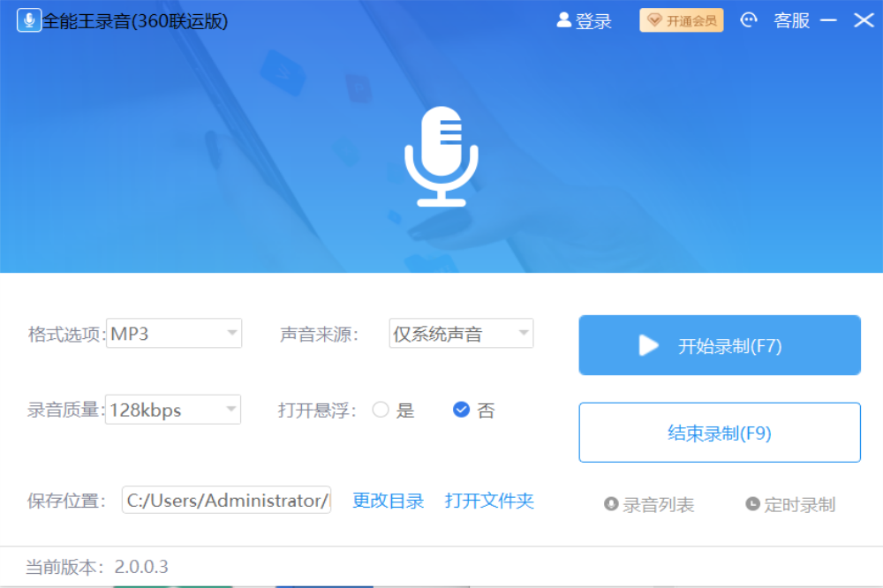Open the 客服 support link
The height and width of the screenshot is (588, 883).
click(x=792, y=21)
